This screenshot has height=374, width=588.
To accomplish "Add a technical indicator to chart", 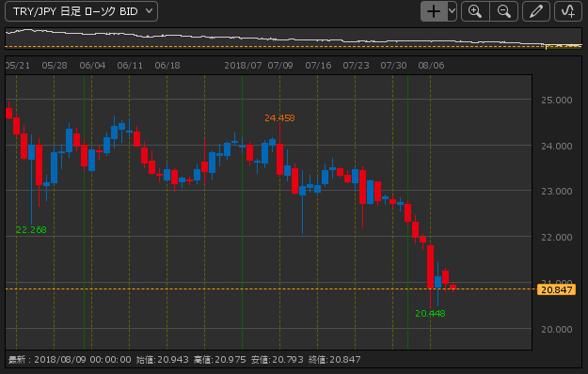I will click(x=568, y=11).
